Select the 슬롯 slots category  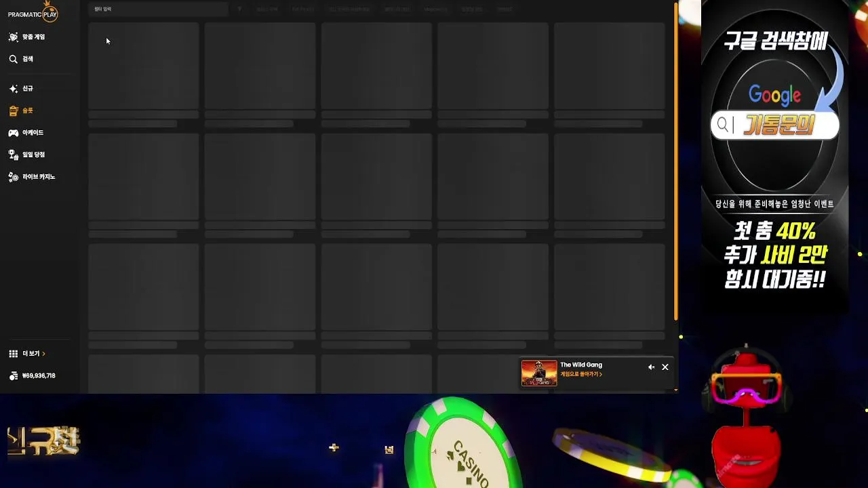pos(21,110)
